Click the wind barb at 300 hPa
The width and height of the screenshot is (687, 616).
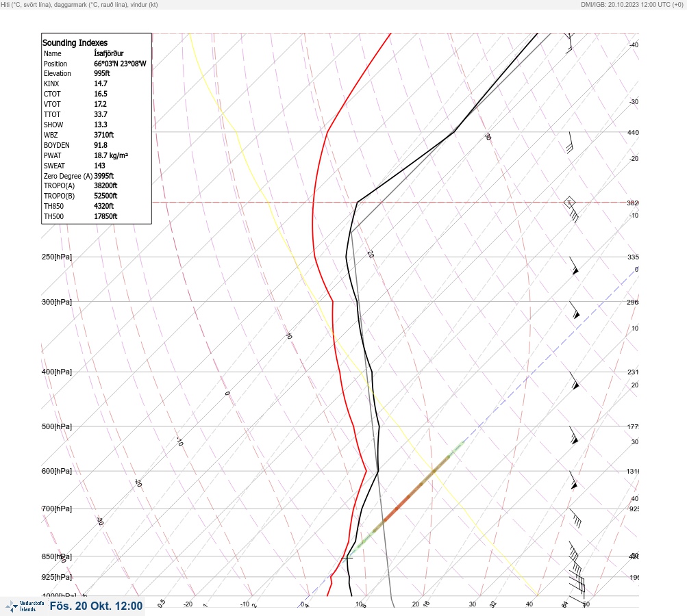click(x=575, y=310)
